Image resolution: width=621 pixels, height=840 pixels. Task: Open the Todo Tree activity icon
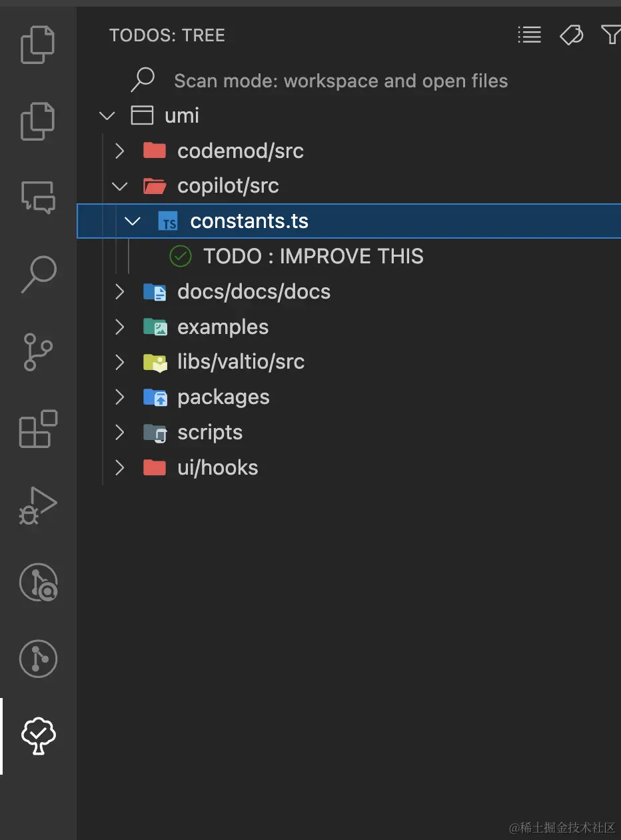coord(38,735)
